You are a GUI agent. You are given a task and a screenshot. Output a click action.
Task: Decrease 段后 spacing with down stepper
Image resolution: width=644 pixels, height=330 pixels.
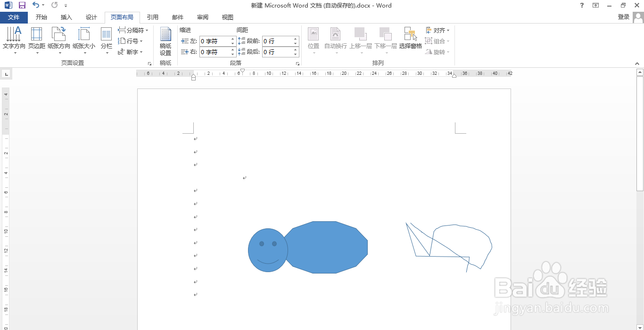point(296,54)
